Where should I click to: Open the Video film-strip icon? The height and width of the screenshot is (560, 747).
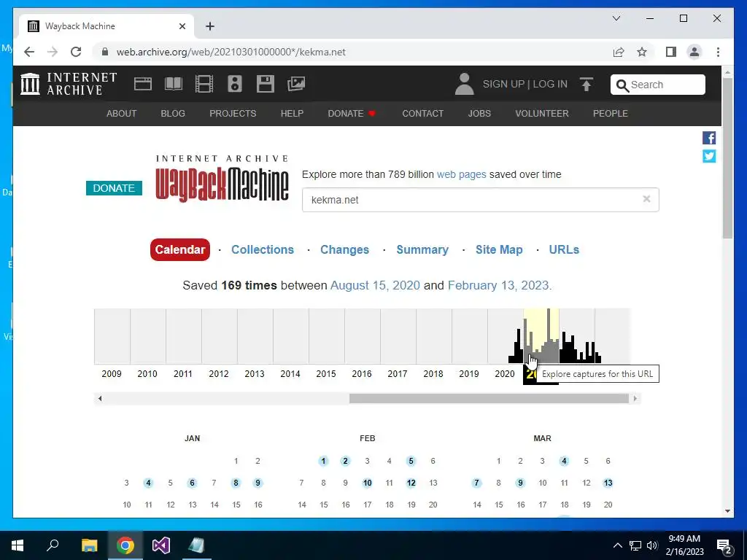204,84
